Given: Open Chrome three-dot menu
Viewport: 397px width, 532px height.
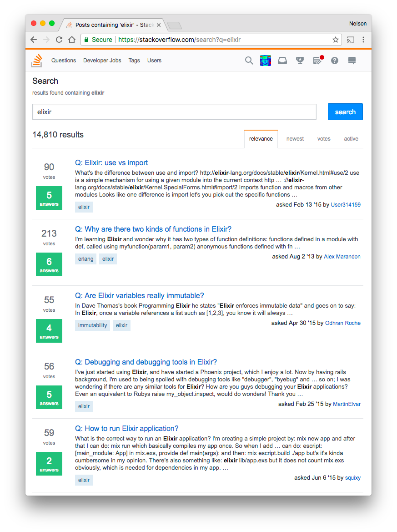Looking at the screenshot, I should (363, 40).
